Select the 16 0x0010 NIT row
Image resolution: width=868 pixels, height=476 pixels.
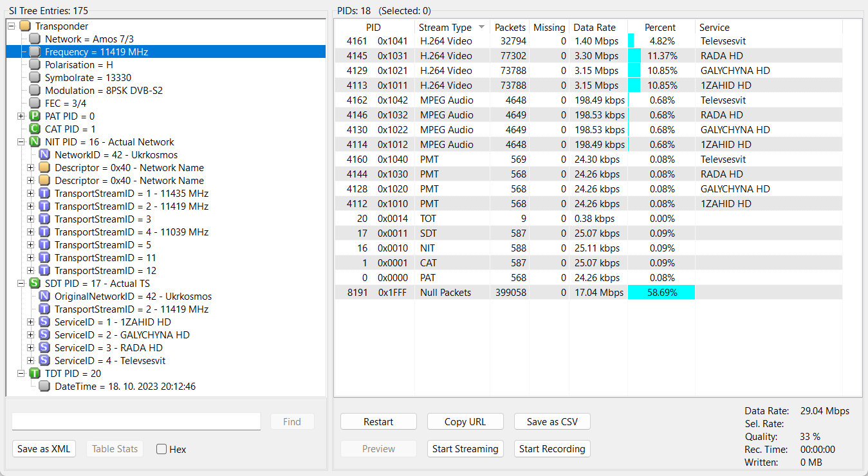point(589,248)
